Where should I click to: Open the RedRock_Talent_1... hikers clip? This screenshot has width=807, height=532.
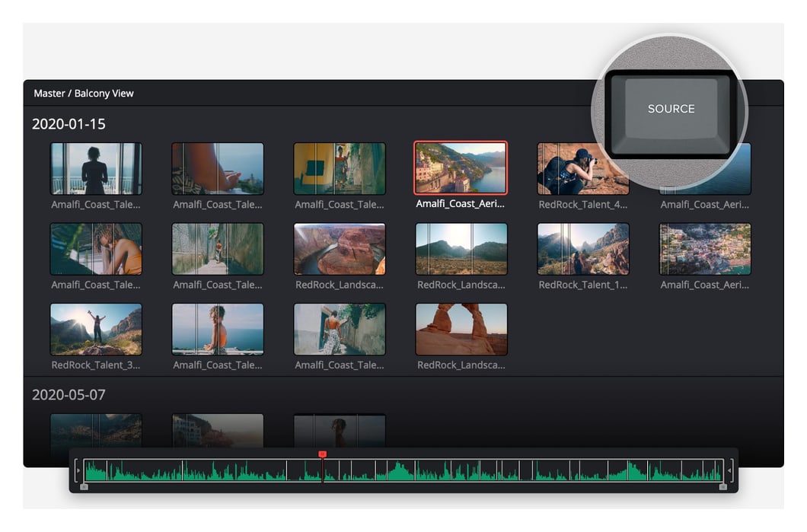tap(582, 249)
